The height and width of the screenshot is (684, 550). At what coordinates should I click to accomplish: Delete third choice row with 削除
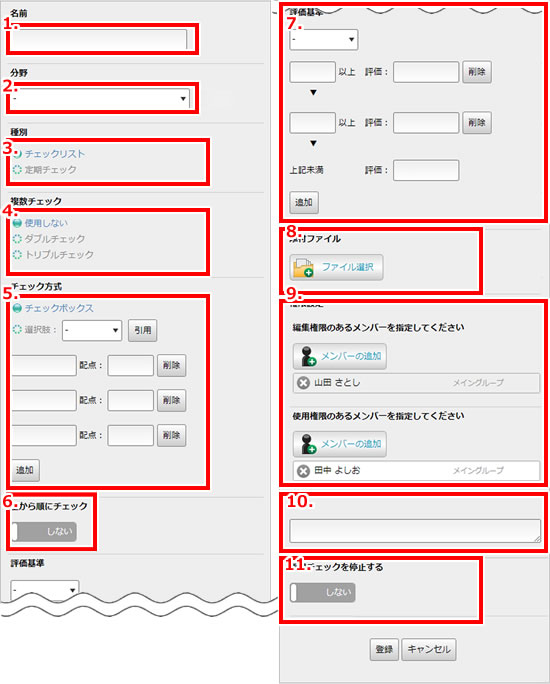click(x=171, y=435)
